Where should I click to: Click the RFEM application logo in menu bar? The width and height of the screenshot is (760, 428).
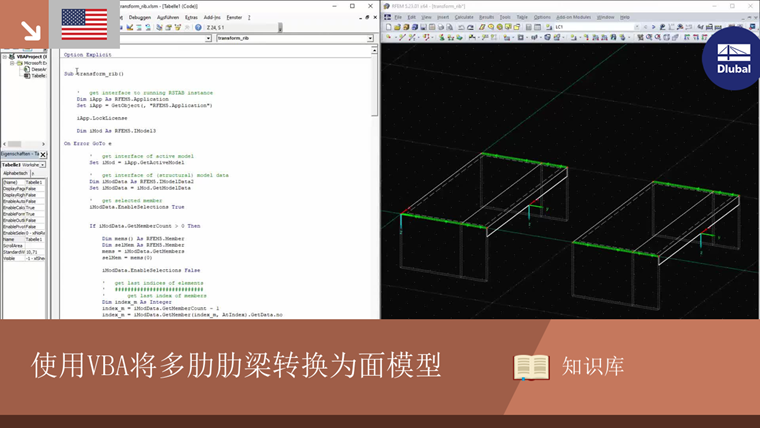click(x=388, y=17)
